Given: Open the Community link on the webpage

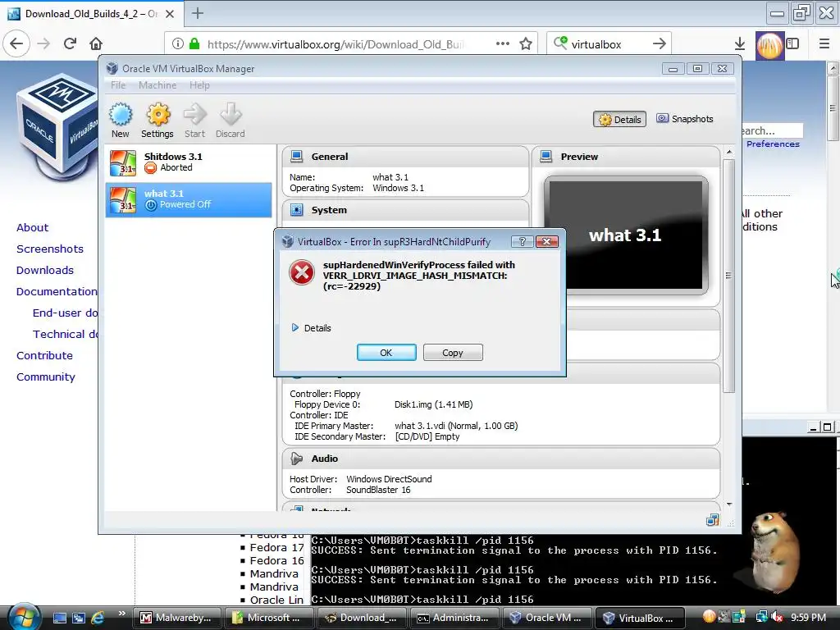Looking at the screenshot, I should click(x=46, y=377).
